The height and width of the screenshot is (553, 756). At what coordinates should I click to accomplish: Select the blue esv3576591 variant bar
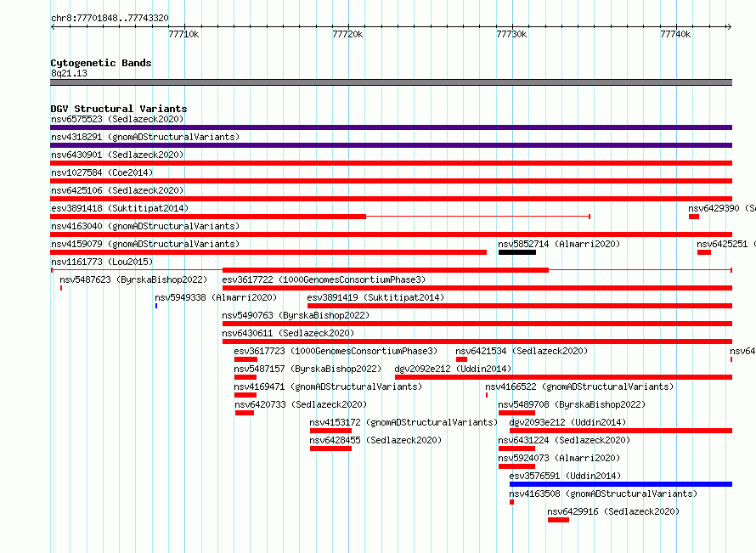point(621,484)
